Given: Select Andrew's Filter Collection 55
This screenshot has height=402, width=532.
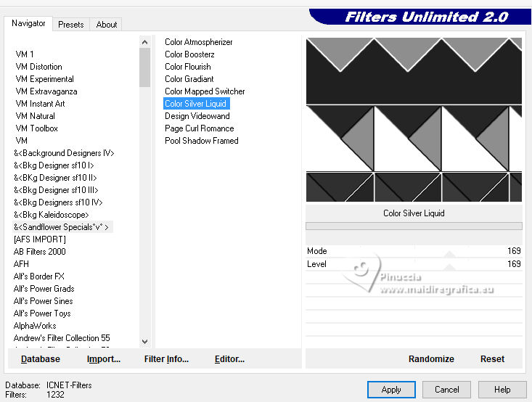Looking at the screenshot, I should click(62, 338).
